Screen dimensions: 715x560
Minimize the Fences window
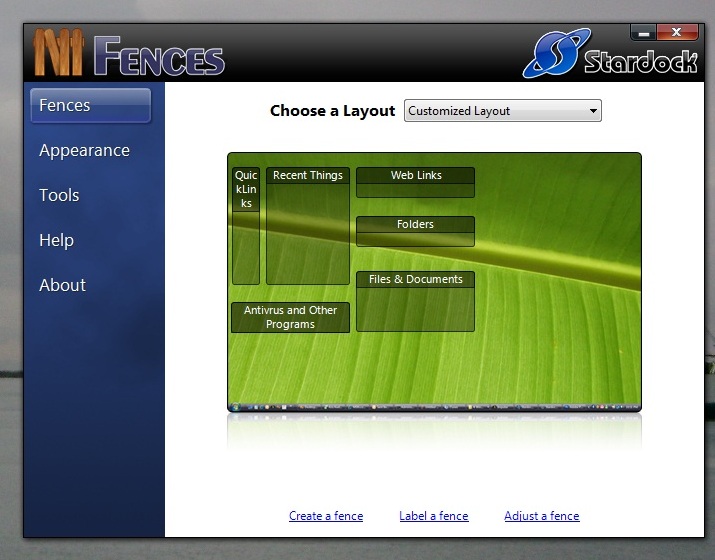tap(643, 33)
